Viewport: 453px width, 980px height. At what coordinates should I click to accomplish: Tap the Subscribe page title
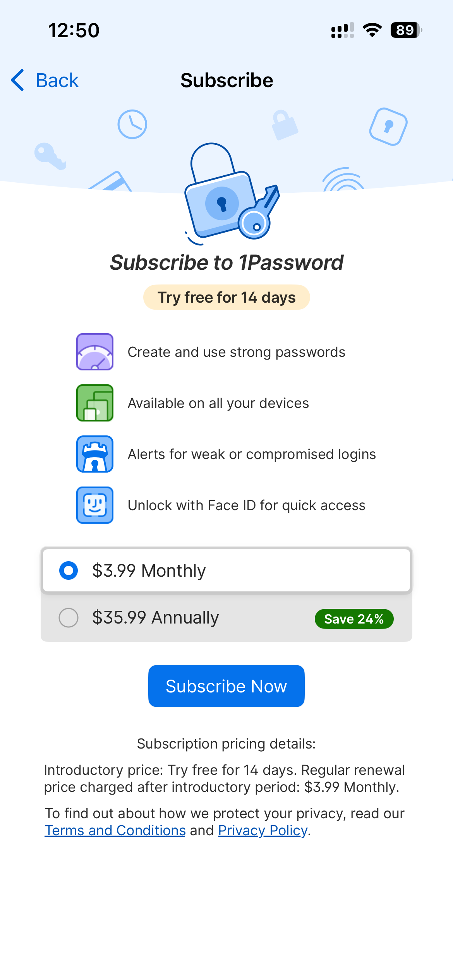pyautogui.click(x=227, y=80)
